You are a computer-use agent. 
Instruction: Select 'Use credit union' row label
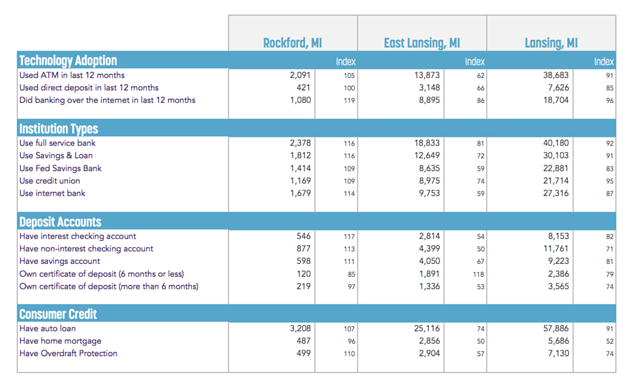point(50,181)
